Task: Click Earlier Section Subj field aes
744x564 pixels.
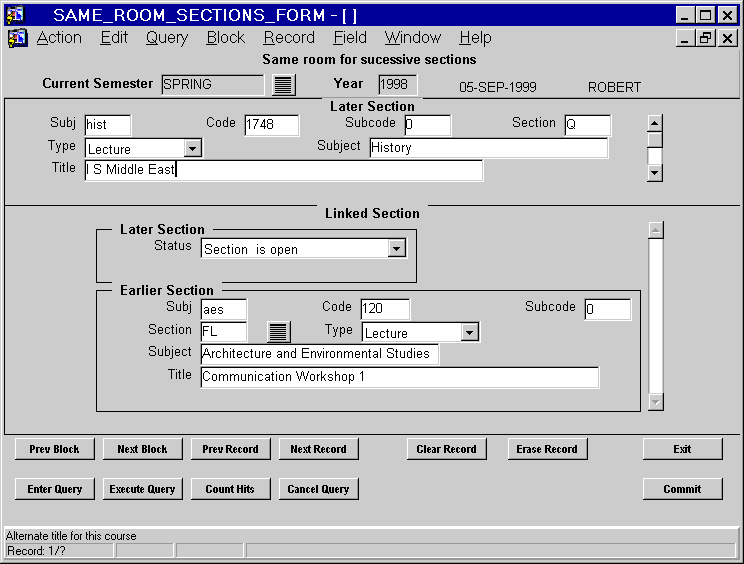Action: point(224,309)
